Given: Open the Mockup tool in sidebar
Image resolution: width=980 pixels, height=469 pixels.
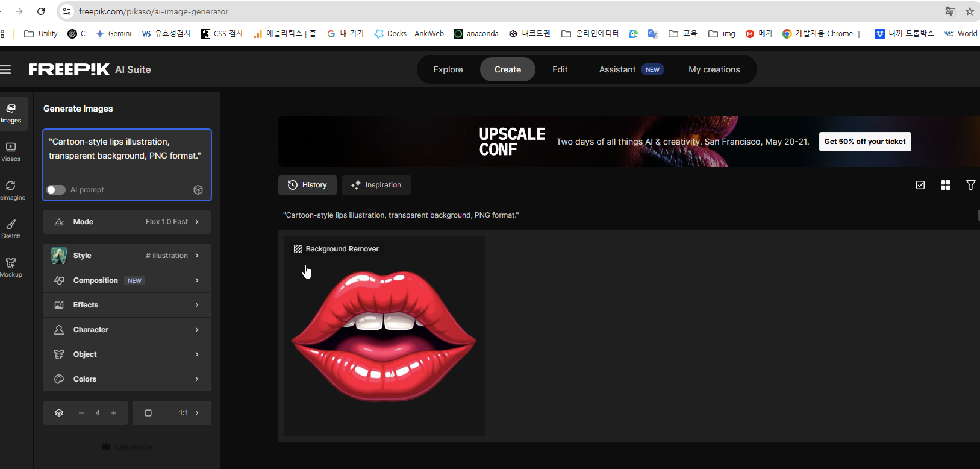Looking at the screenshot, I should pos(11,268).
